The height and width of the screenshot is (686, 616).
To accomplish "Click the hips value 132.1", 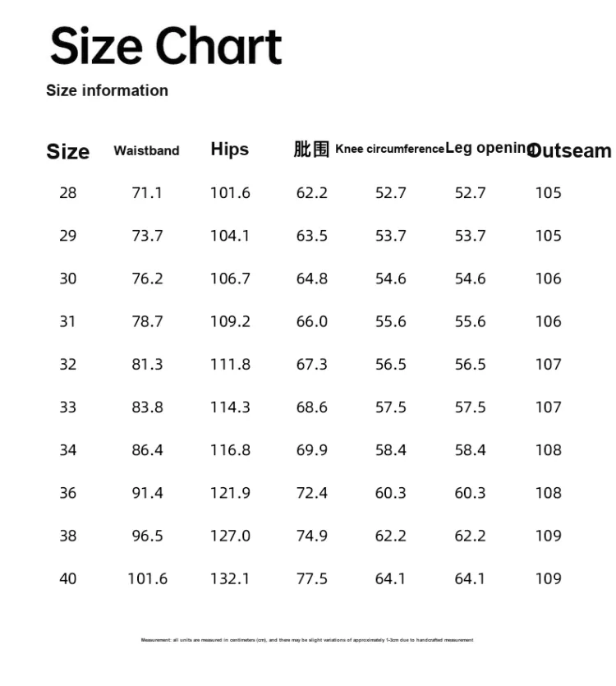I will pos(230,578).
